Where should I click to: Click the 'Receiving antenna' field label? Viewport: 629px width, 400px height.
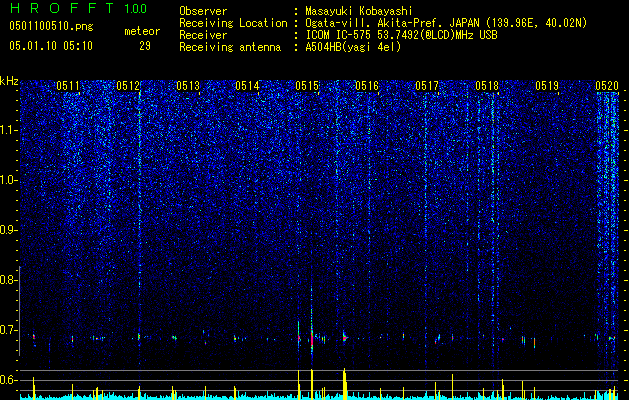[x=230, y=47]
